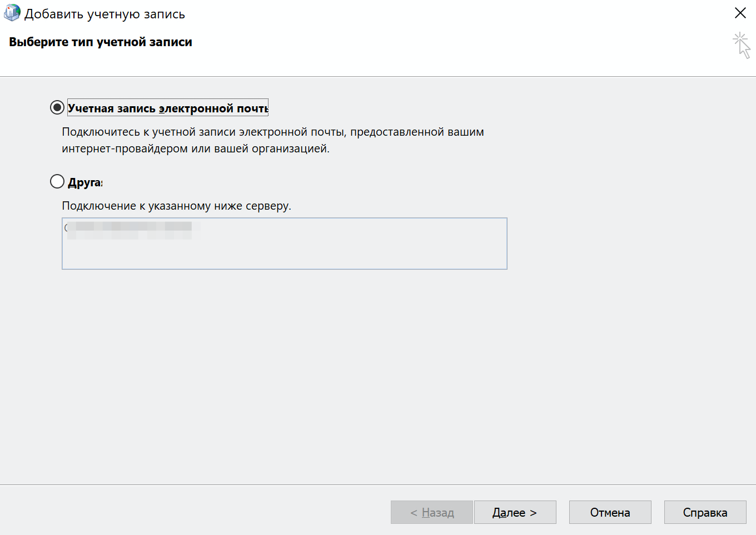Click the cursor sparkle icon in header
Image resolution: width=756 pixels, height=535 pixels.
click(x=742, y=45)
